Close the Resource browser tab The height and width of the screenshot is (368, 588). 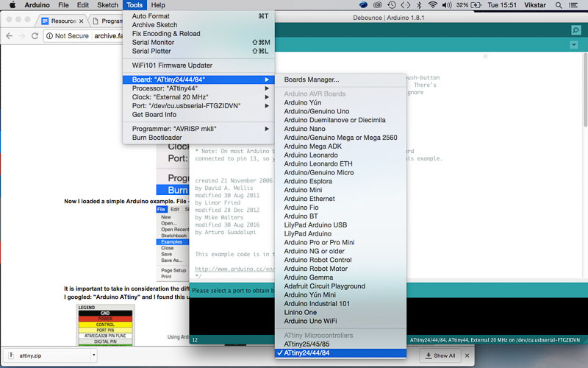tap(81, 21)
